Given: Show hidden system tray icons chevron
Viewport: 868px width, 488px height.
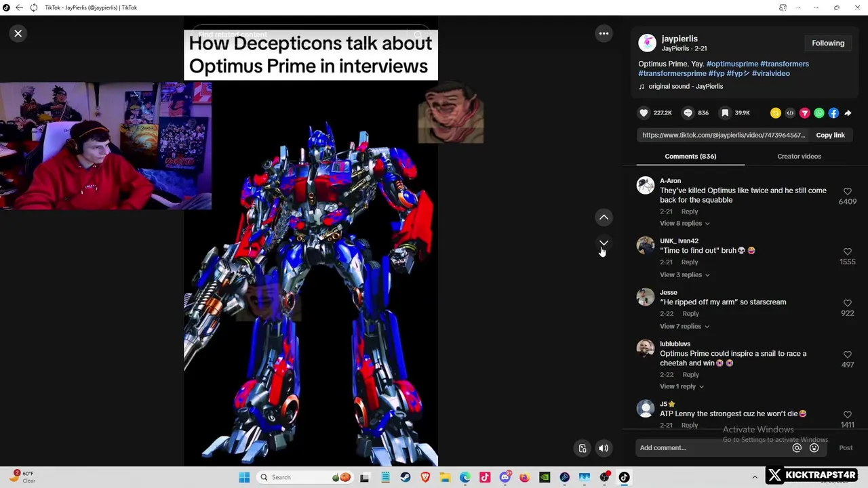Looking at the screenshot, I should coord(755,477).
